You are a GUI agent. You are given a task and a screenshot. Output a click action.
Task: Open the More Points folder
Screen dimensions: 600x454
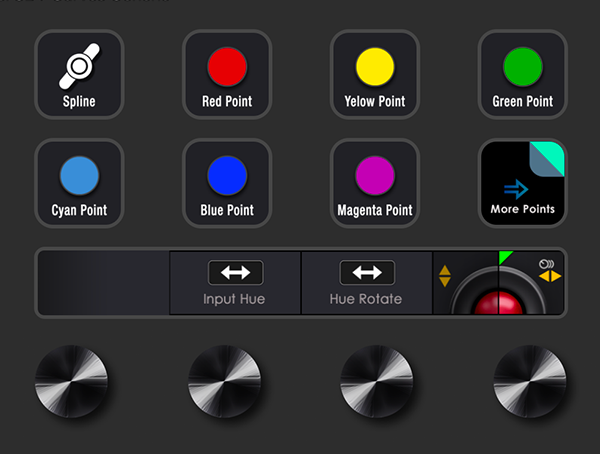523,183
